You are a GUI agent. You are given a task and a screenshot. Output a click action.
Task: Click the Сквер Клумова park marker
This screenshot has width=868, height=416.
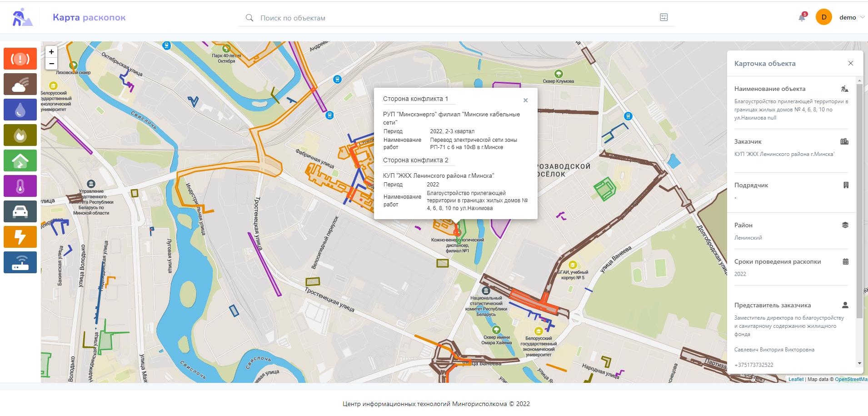559,74
